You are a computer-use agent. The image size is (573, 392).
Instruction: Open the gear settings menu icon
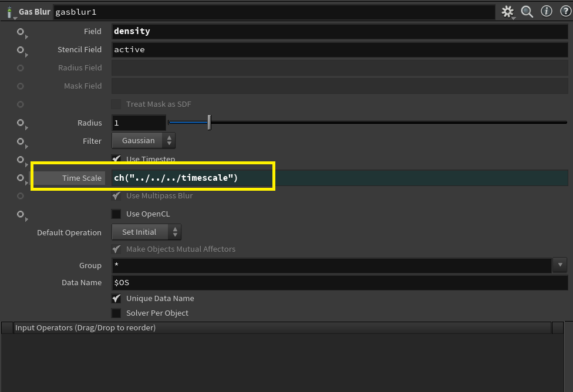coord(508,12)
